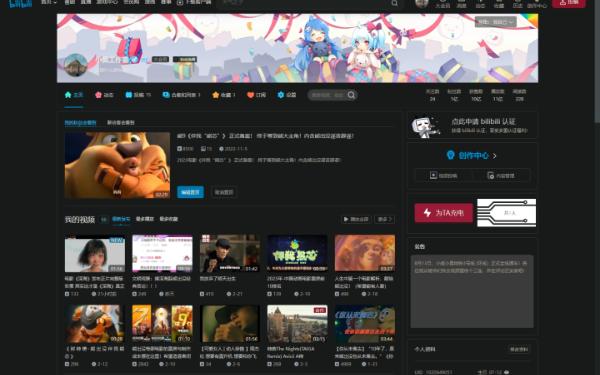Open 大会员 in the top bar
Screen dimensions: 600x375
(443, 4)
